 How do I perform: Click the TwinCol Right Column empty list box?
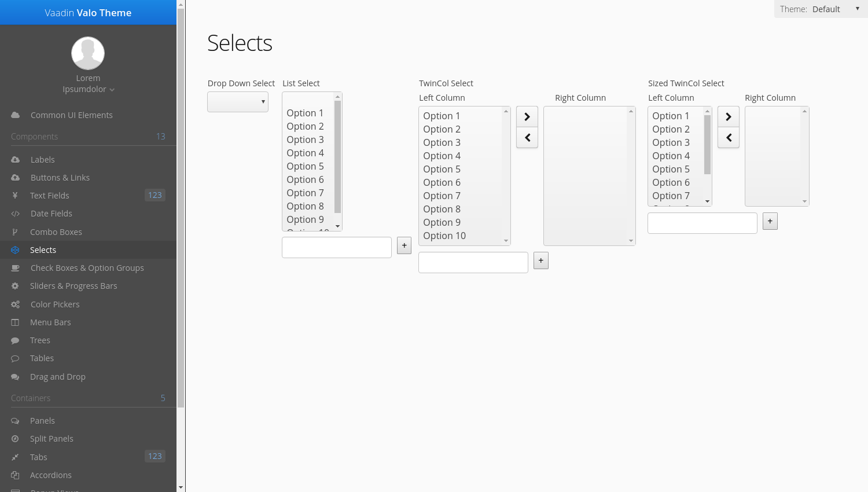(x=590, y=176)
